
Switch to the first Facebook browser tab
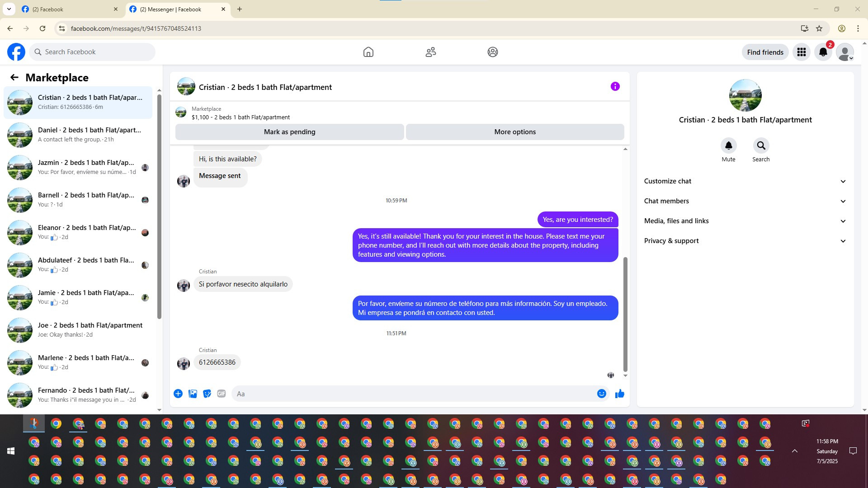[68, 9]
